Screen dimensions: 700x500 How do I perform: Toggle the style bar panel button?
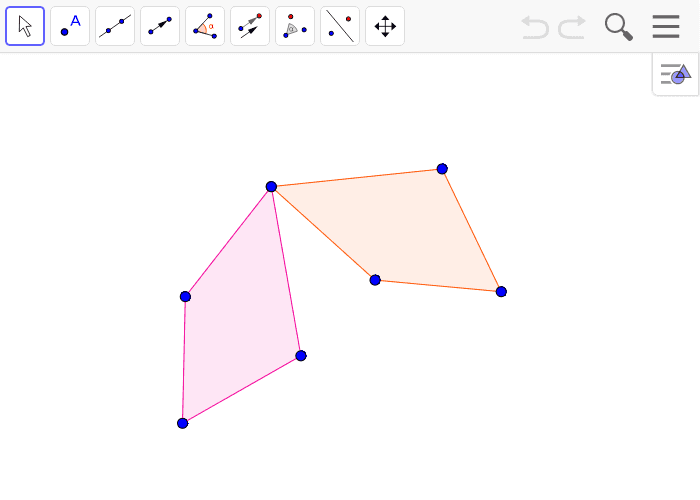click(x=675, y=74)
